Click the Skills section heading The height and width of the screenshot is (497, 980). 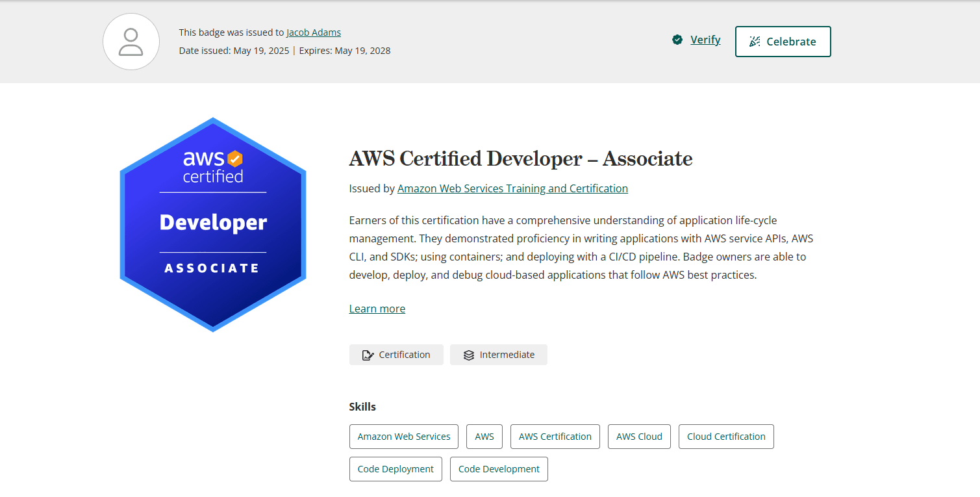click(x=362, y=407)
